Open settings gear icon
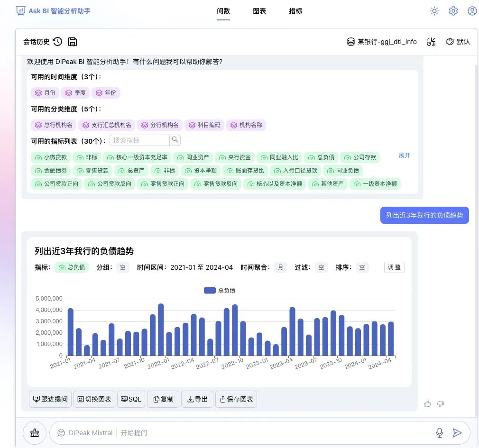This screenshot has width=479, height=448. coord(453,11)
